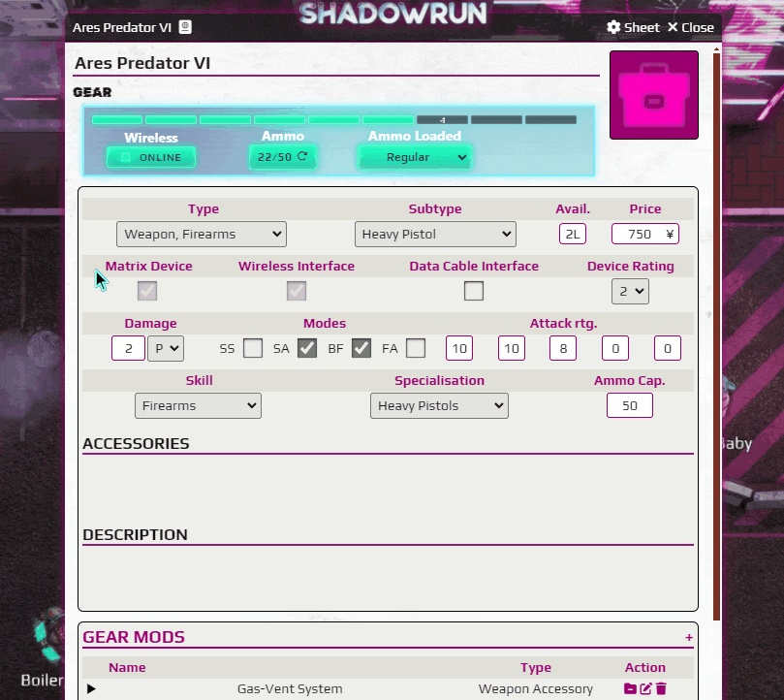Viewport: 784px width, 700px height.
Task: Reload ammo using the refresh icon
Action: [302, 156]
